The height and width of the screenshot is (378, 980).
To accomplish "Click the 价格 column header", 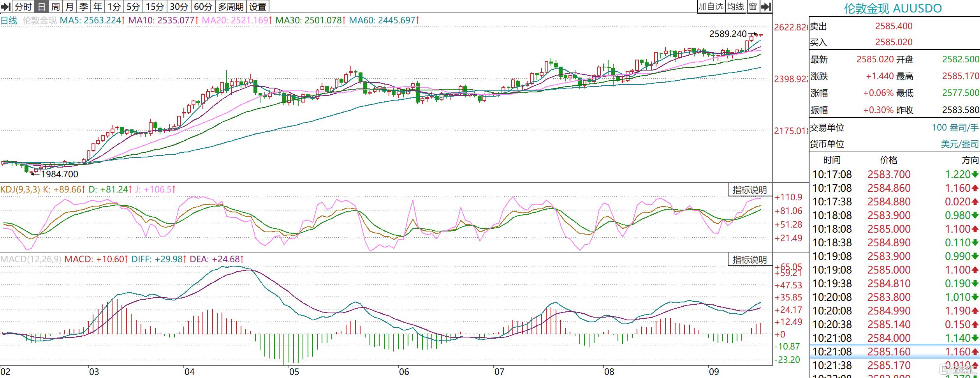I will tap(889, 160).
